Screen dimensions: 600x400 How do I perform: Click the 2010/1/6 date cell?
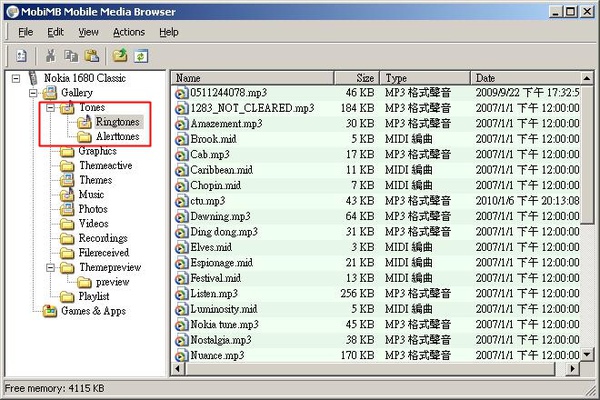pos(527,201)
